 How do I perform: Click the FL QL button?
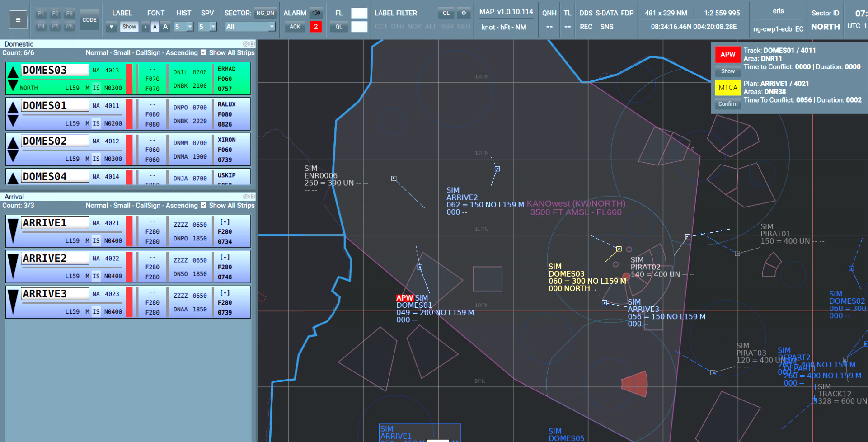point(339,27)
